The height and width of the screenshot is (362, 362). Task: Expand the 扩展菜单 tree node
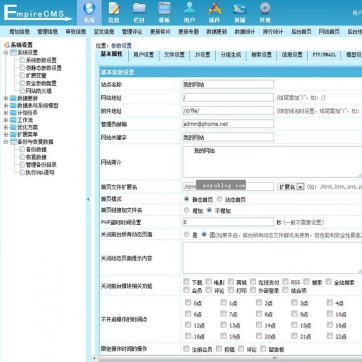pos(6,135)
